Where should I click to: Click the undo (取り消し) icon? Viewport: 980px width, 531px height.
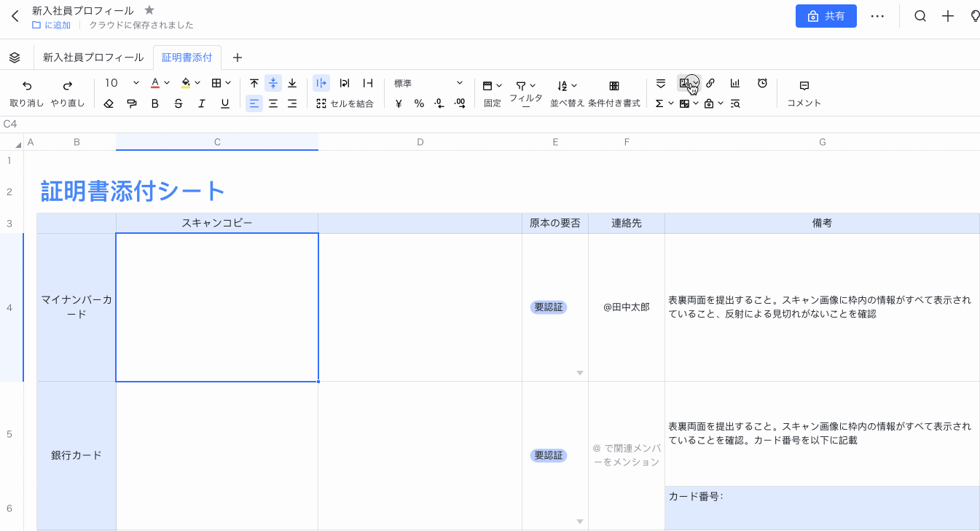pyautogui.click(x=27, y=85)
